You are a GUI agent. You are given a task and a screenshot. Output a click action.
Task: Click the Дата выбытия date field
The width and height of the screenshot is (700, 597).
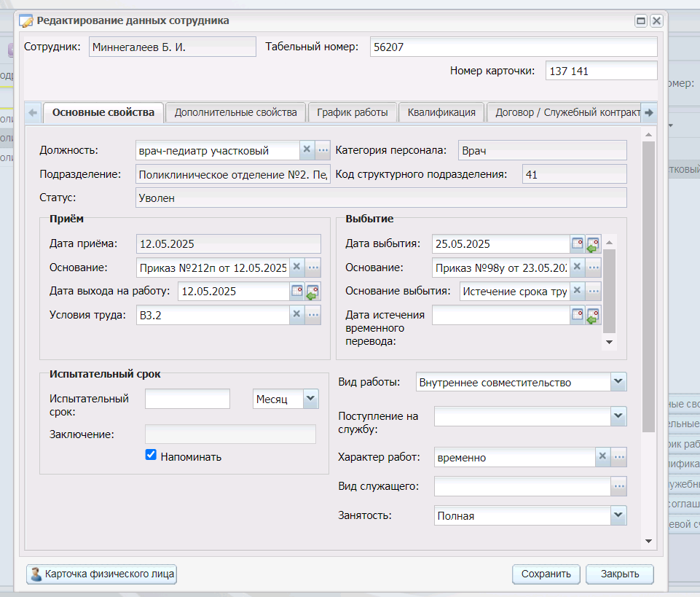[x=501, y=243]
